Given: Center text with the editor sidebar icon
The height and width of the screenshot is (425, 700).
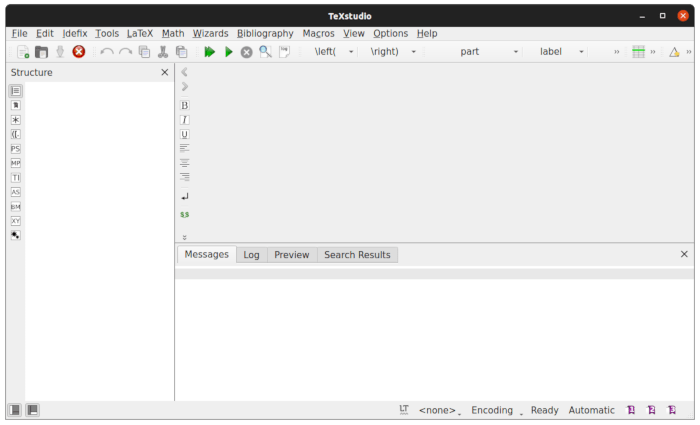Looking at the screenshot, I should point(184,162).
